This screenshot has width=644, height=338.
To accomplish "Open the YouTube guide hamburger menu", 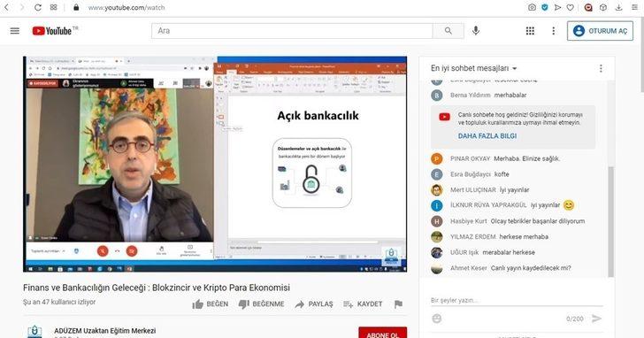I will 15,31.
